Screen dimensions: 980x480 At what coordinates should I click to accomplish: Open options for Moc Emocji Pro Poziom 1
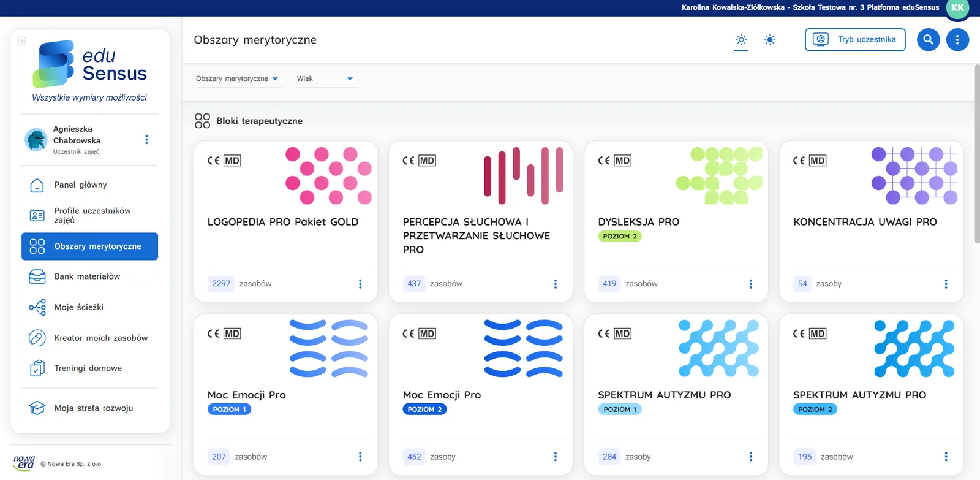click(x=360, y=457)
